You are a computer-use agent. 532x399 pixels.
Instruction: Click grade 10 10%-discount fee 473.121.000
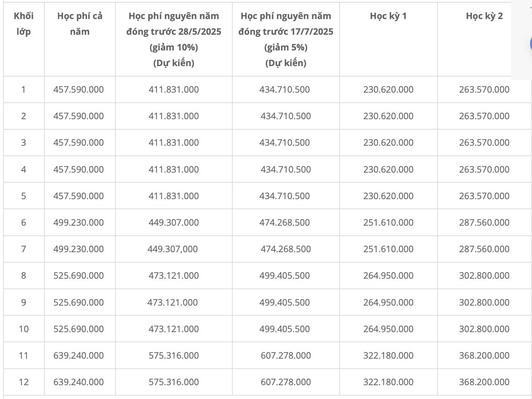click(174, 329)
